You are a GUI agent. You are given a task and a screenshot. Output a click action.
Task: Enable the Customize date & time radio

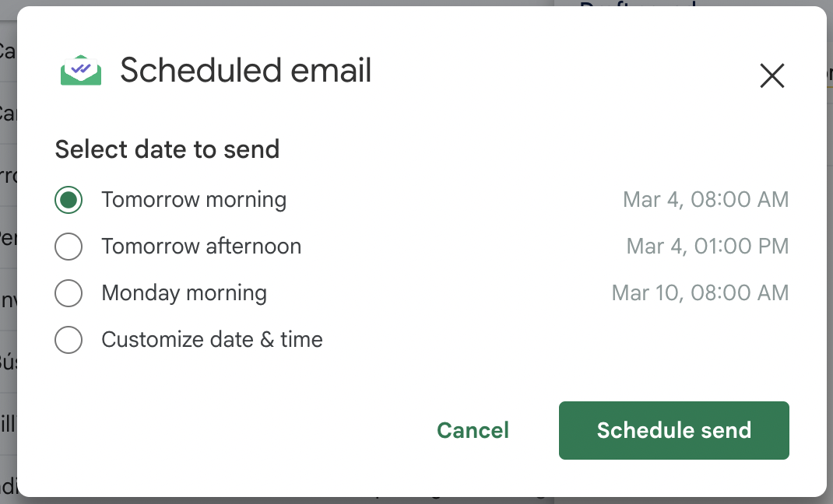69,340
